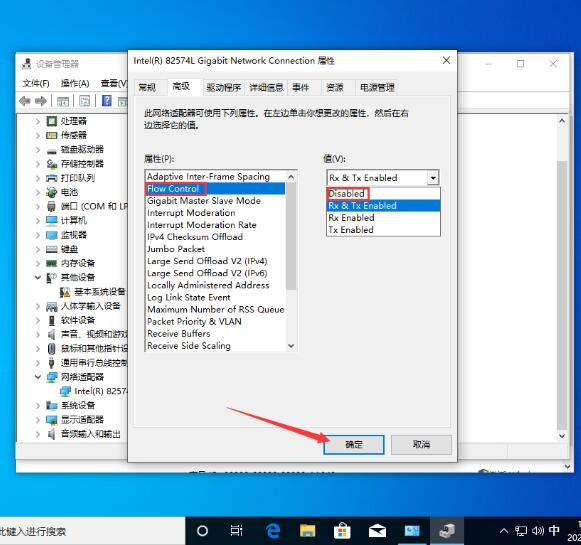The image size is (581, 545).
Task: Select the 电池 battery icon in device tree
Action: (x=52, y=192)
